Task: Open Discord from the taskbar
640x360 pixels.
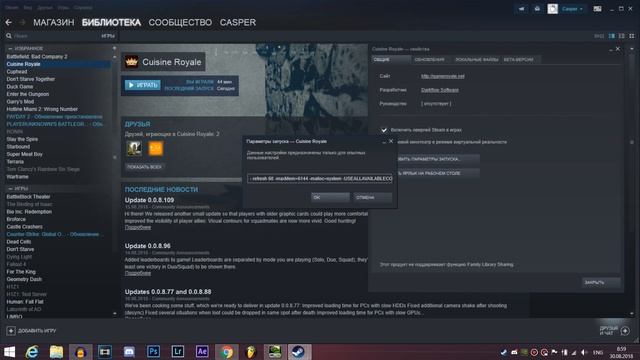Action: tap(129, 352)
